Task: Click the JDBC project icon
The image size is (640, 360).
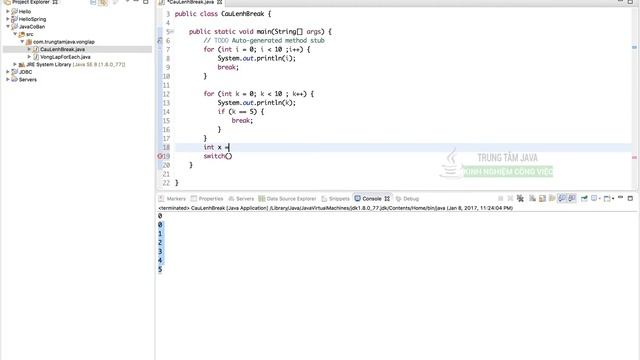Action: 14,72
